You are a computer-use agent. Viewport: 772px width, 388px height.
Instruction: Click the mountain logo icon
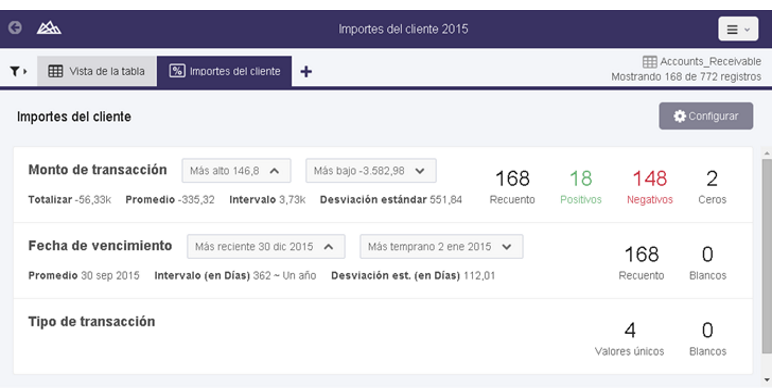(x=49, y=28)
